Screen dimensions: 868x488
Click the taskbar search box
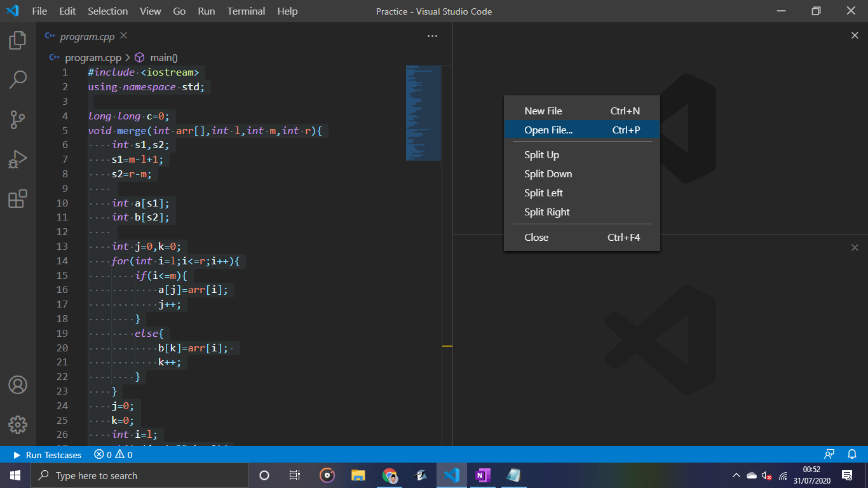click(x=140, y=475)
